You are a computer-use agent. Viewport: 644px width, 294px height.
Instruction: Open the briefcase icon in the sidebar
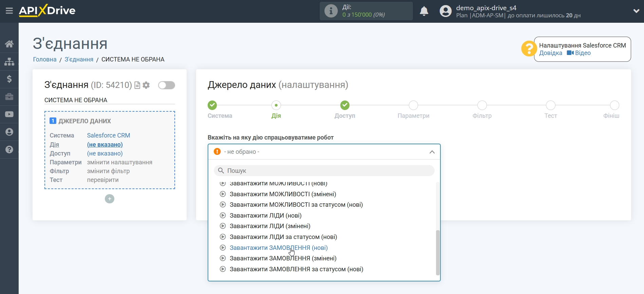9,97
